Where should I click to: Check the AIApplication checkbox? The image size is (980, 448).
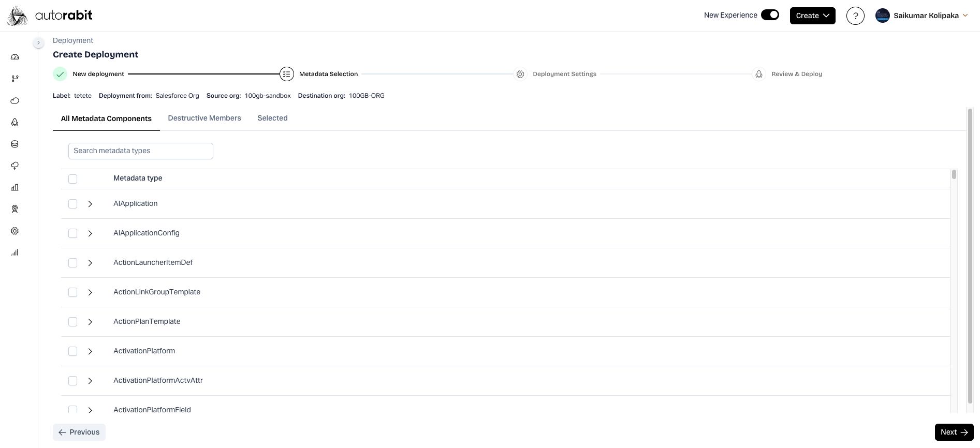(x=73, y=204)
